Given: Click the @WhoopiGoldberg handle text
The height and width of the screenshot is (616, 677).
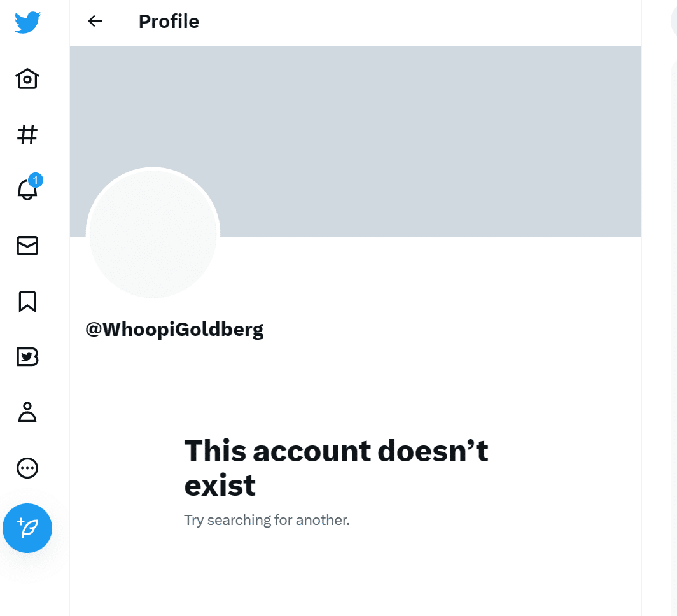Looking at the screenshot, I should [x=174, y=330].
